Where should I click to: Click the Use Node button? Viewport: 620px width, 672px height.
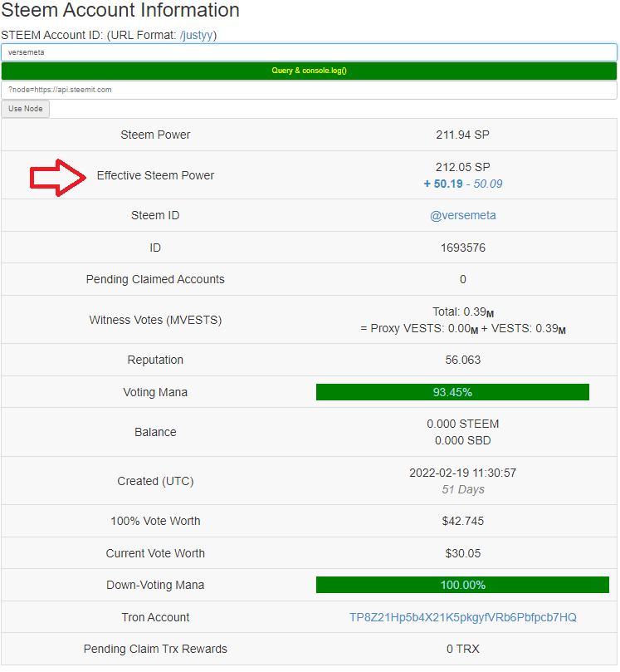coord(25,109)
